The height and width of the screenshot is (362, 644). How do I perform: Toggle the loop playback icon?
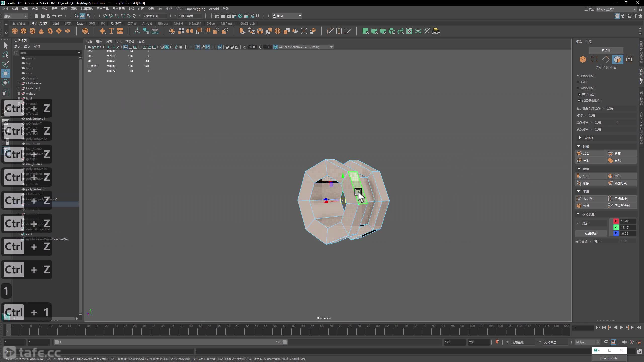(606, 342)
